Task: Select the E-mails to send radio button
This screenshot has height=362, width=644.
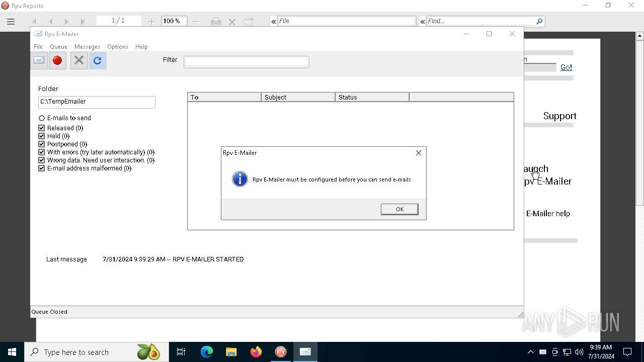Action: pos(42,118)
